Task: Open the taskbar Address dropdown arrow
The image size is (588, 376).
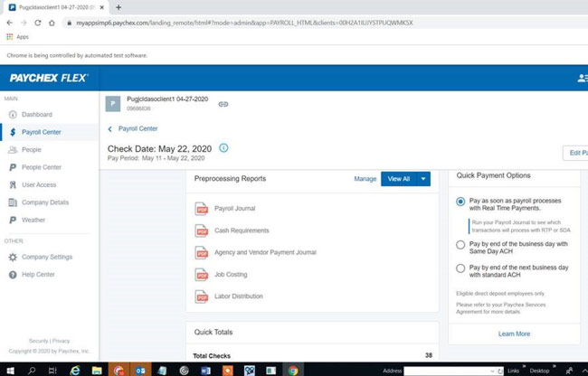Action: click(492, 371)
